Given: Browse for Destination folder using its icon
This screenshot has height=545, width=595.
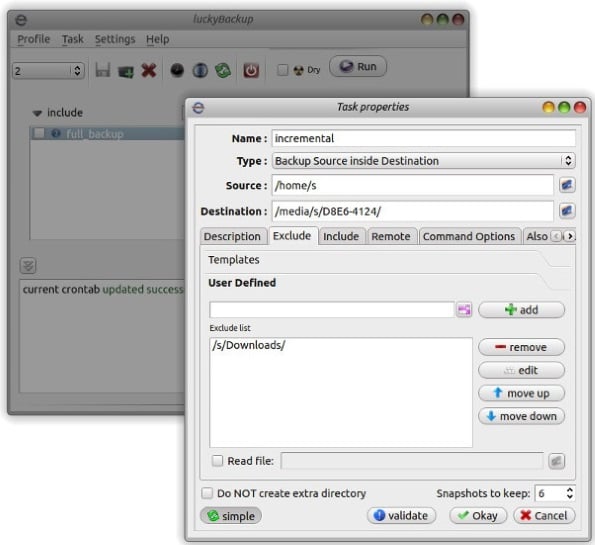Looking at the screenshot, I should [567, 211].
